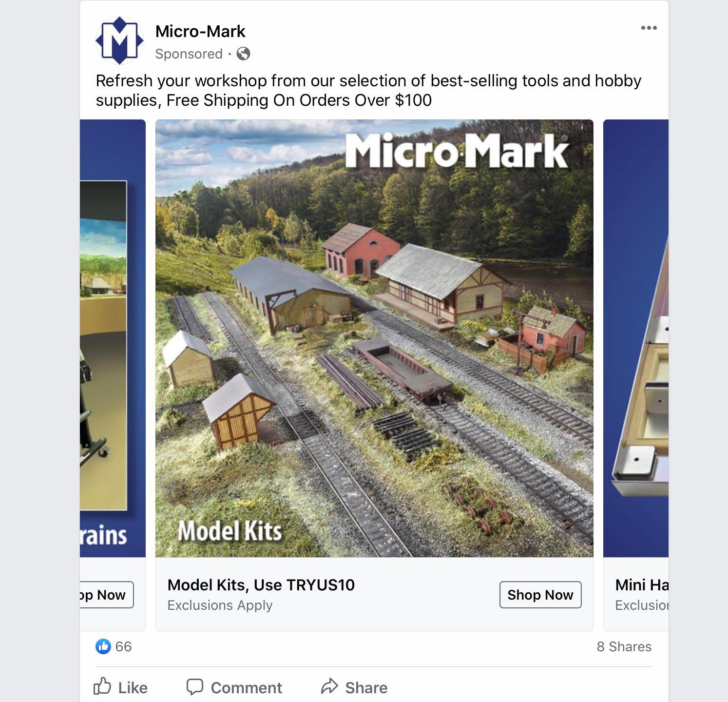This screenshot has width=728, height=702.
Task: Click the Comment text label
Action: click(247, 688)
